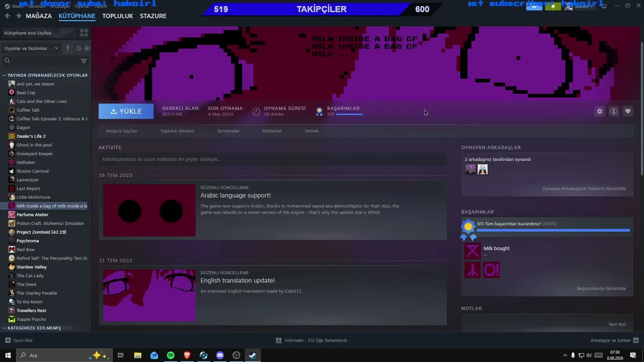This screenshot has width=644, height=362.
Task: Open Spotify from the taskbar
Action: (171, 355)
